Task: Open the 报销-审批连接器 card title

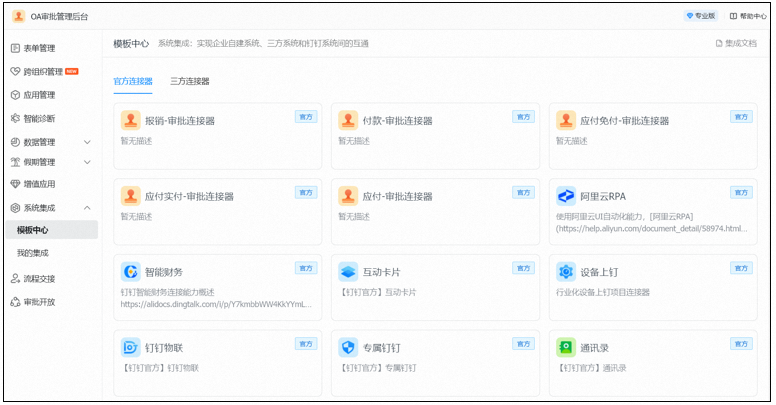Action: tap(180, 121)
